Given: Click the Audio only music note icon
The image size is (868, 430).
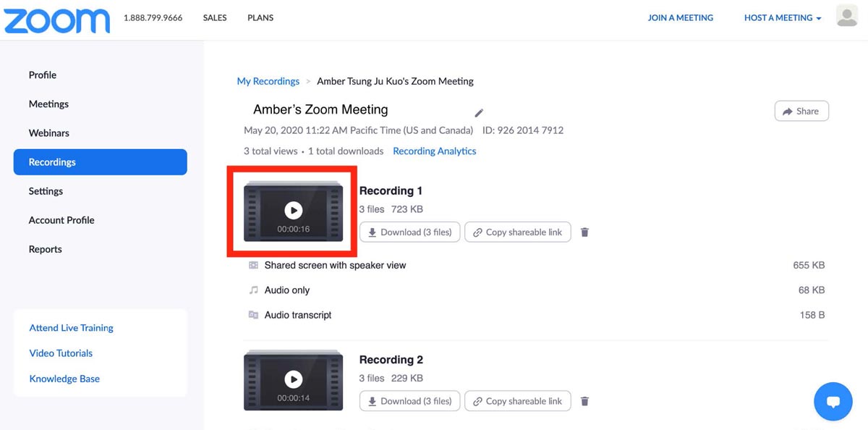Looking at the screenshot, I should click(254, 290).
